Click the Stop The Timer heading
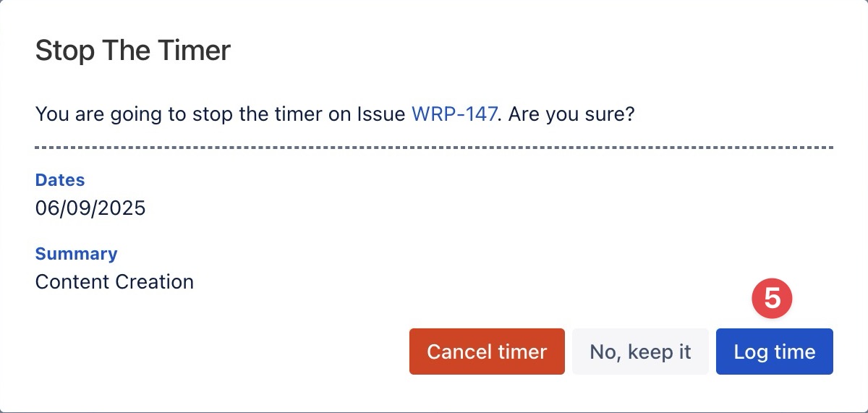 (x=133, y=51)
